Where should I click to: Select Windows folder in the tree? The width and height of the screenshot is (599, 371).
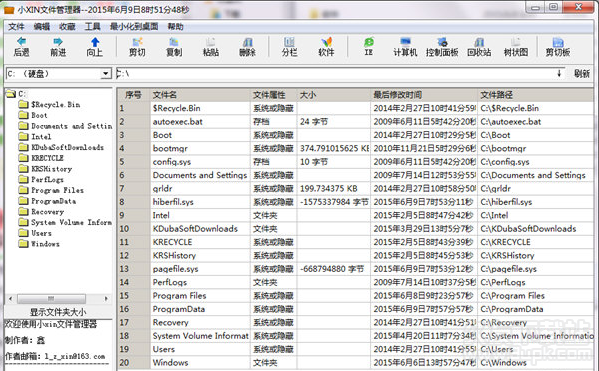click(x=45, y=243)
